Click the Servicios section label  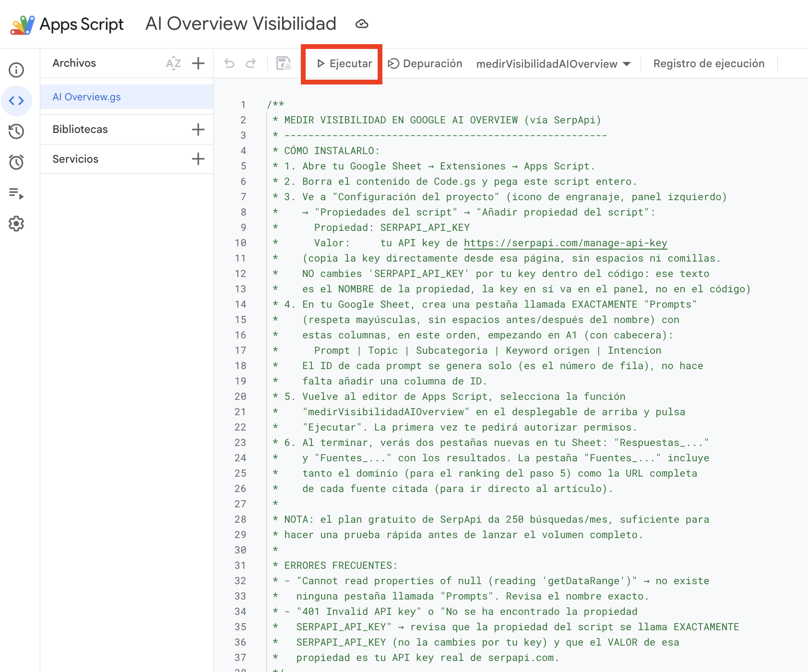coord(75,159)
